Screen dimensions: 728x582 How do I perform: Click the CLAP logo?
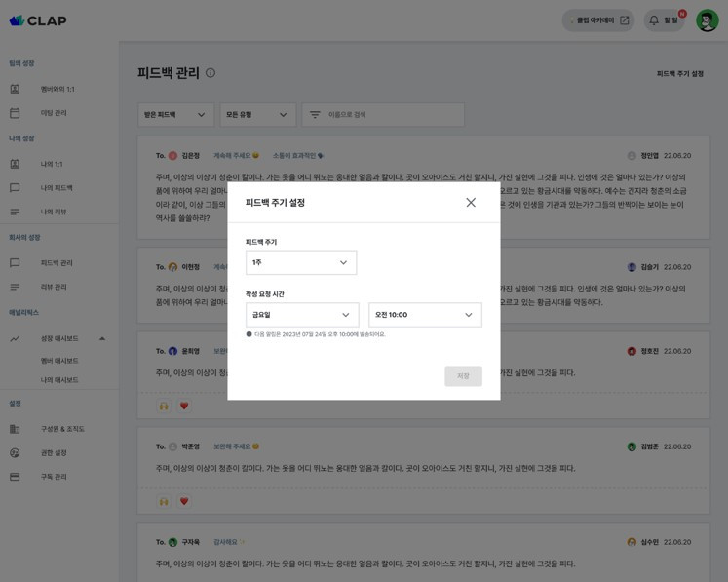pos(38,20)
